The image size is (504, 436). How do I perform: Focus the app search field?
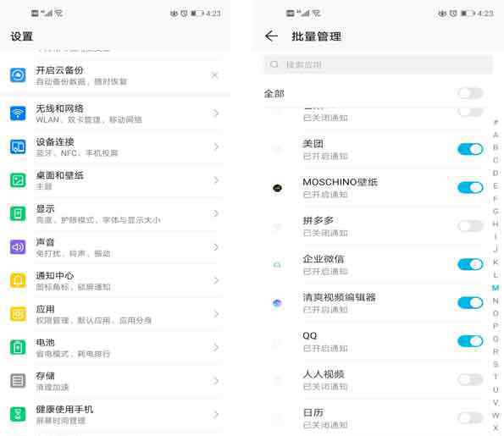click(x=378, y=64)
